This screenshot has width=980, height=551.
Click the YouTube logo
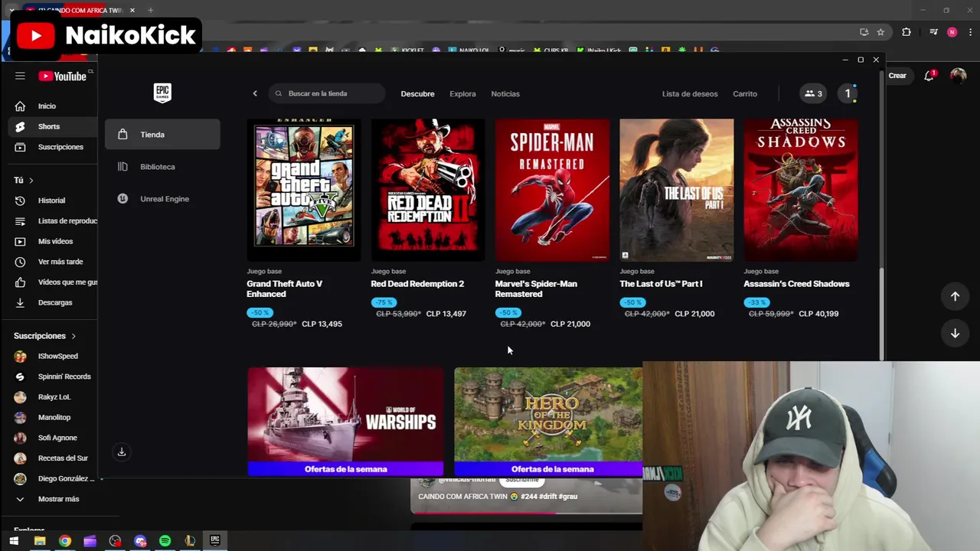[x=63, y=76]
